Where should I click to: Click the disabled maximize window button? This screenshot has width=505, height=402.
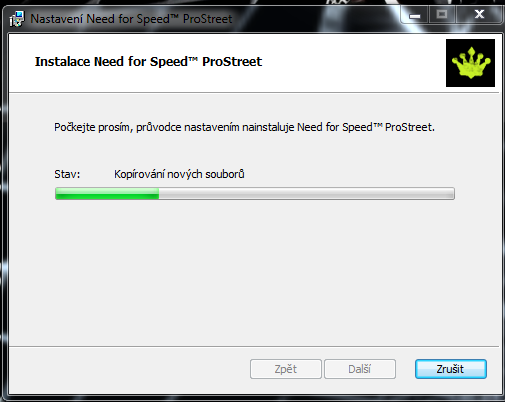(x=442, y=15)
